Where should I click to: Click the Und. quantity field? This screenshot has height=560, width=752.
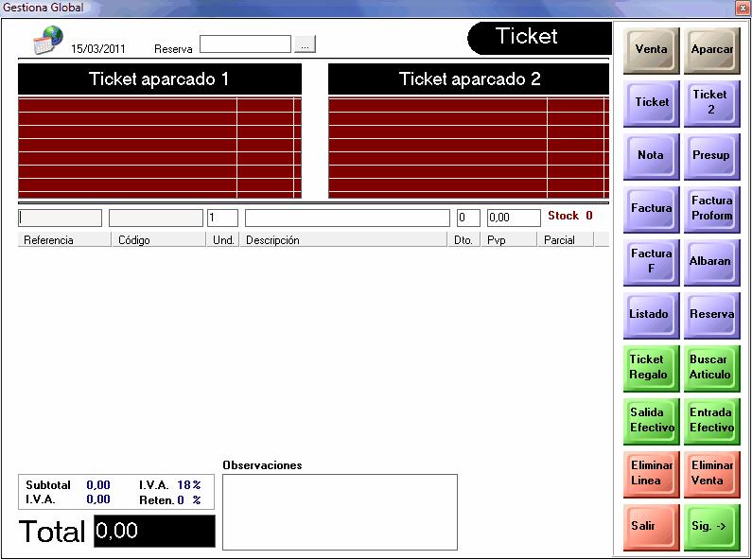click(222, 218)
